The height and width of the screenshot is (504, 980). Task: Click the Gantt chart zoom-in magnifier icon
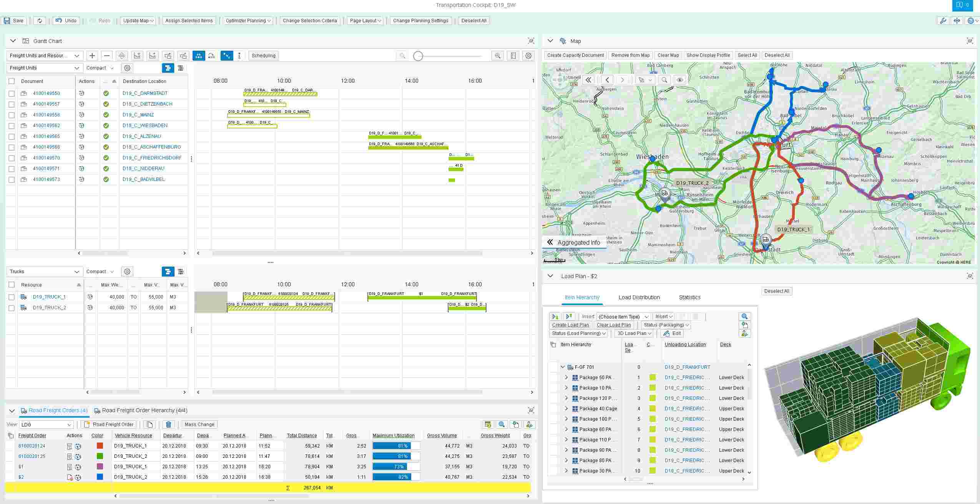pyautogui.click(x=497, y=56)
